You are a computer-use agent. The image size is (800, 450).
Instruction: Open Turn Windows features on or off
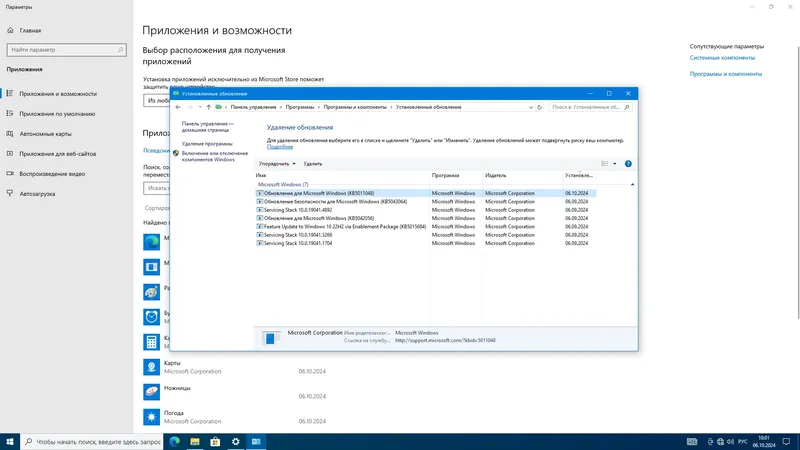click(x=215, y=156)
